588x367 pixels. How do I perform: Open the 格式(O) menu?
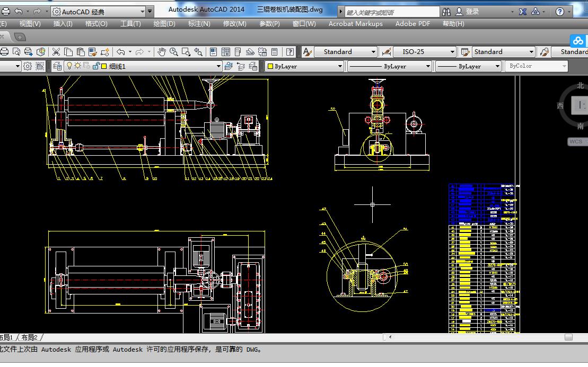[96, 24]
